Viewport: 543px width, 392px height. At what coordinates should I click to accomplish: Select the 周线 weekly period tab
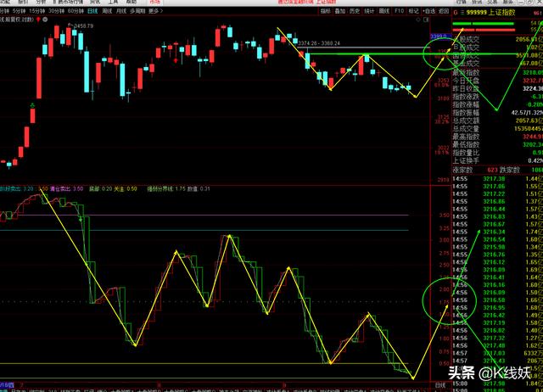click(x=107, y=11)
